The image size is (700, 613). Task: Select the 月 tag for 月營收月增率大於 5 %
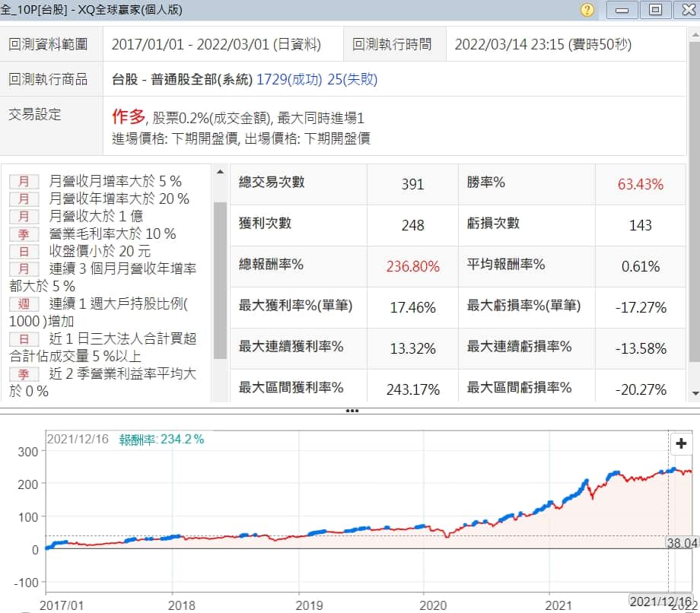pos(24,182)
